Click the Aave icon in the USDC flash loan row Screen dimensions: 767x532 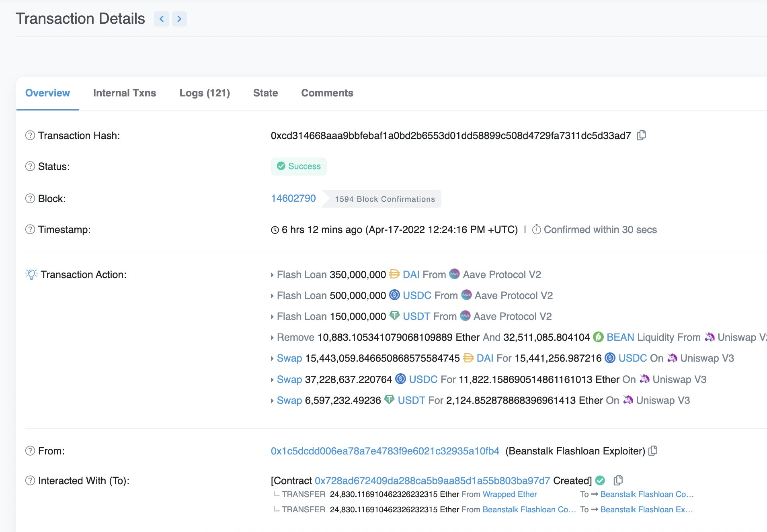466,295
